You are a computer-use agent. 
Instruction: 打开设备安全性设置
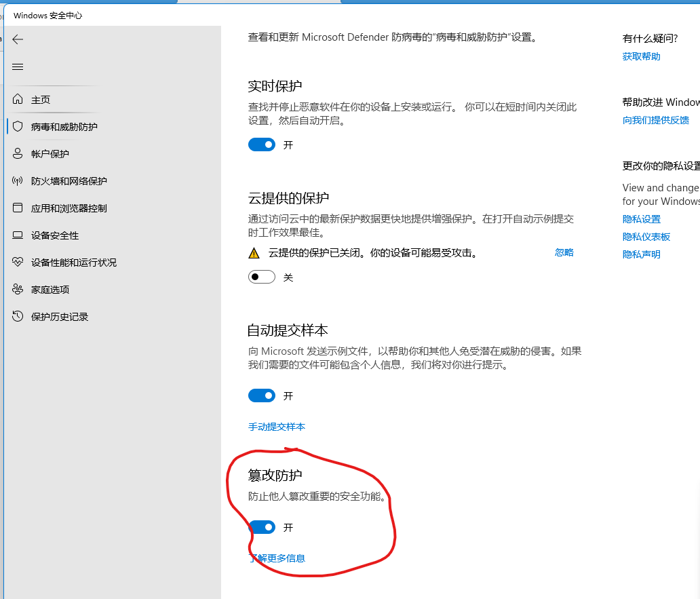coord(18,235)
